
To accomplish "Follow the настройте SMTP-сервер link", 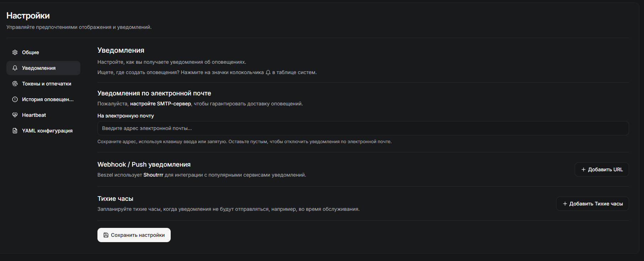I will [x=160, y=104].
